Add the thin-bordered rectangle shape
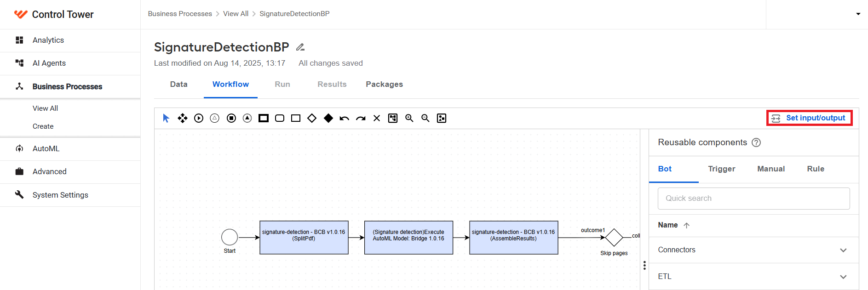Viewport: 868px width, 290px height. tap(296, 118)
